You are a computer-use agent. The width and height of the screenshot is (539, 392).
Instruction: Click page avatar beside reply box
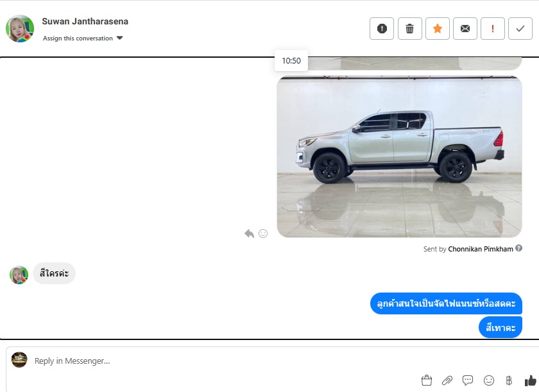(19, 360)
